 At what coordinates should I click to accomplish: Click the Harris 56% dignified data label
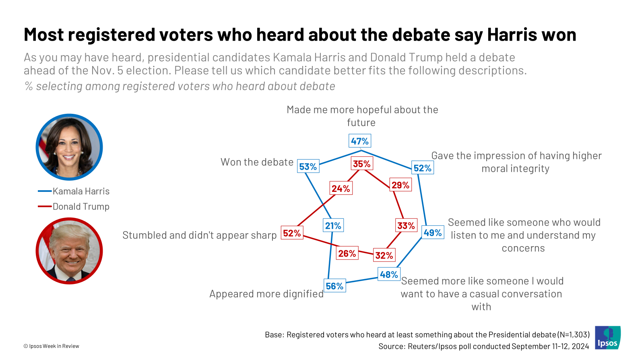click(334, 286)
